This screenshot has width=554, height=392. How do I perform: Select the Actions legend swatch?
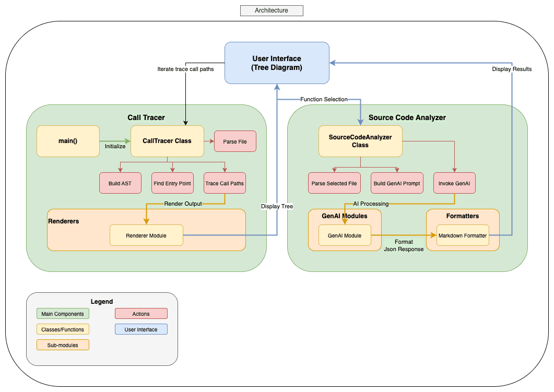tap(142, 314)
